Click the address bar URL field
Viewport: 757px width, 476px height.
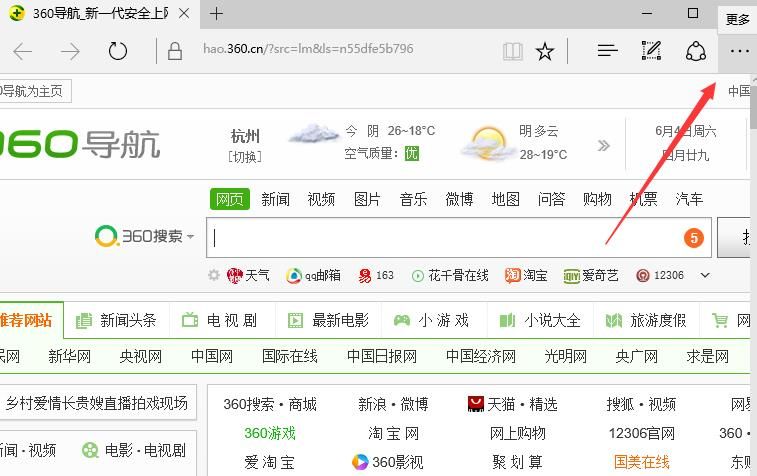tap(308, 49)
